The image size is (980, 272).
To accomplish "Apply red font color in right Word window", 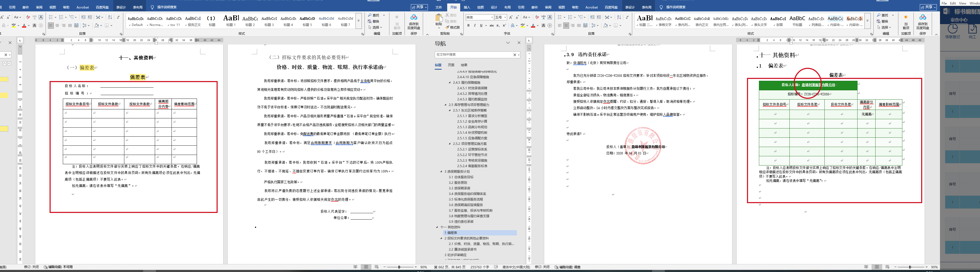I will 533,25.
